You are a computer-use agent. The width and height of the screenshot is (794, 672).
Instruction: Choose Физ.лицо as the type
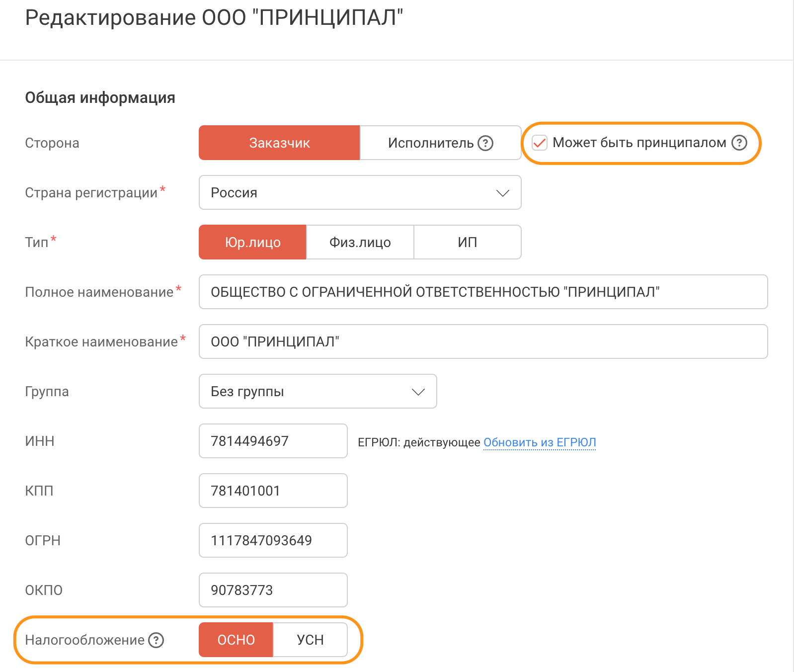point(360,242)
